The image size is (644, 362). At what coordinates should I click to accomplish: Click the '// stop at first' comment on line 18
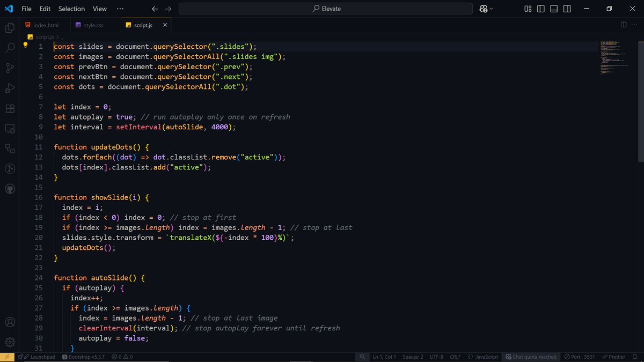[x=202, y=217]
